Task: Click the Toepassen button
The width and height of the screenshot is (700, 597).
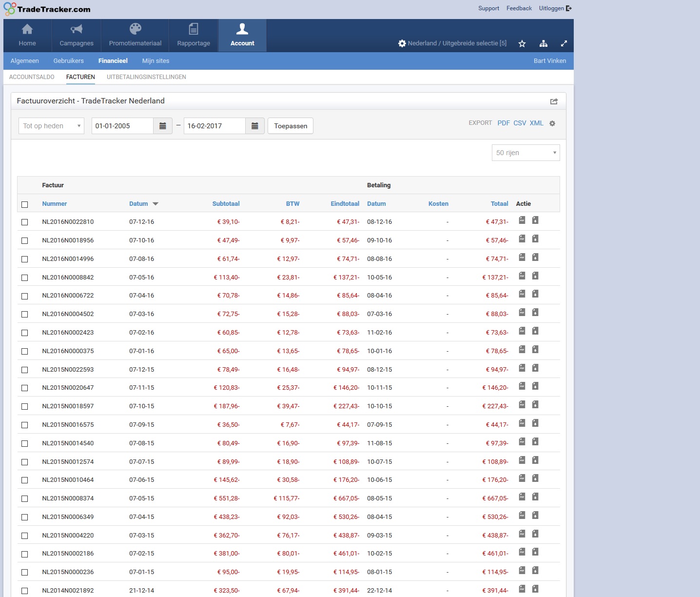Action: [x=291, y=126]
